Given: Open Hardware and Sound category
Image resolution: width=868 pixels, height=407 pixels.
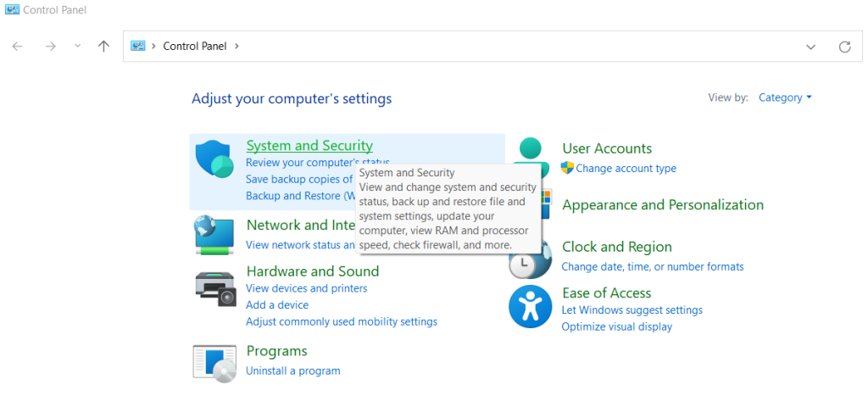Looking at the screenshot, I should point(313,271).
